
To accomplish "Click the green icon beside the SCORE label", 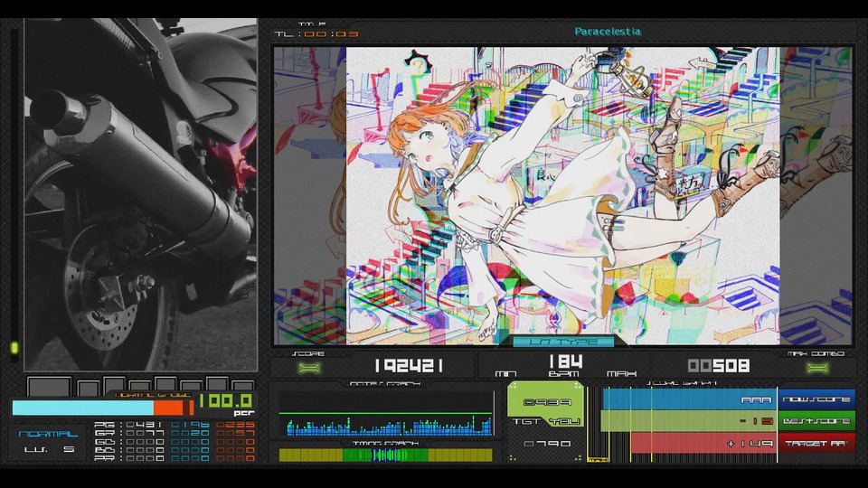I will tap(309, 368).
